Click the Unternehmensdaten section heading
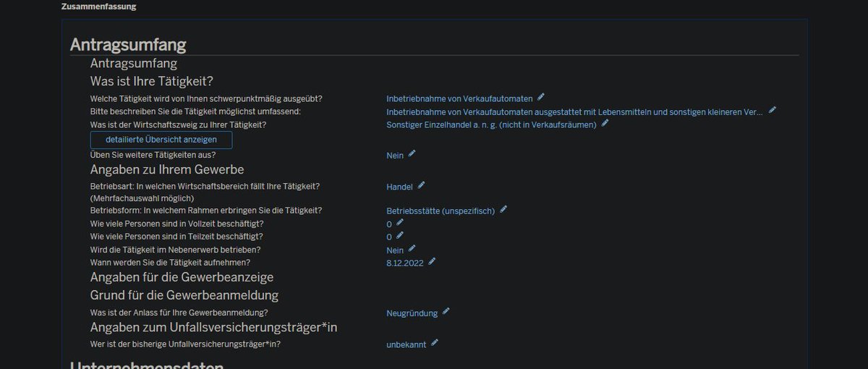The height and width of the screenshot is (369, 868). (x=147, y=364)
